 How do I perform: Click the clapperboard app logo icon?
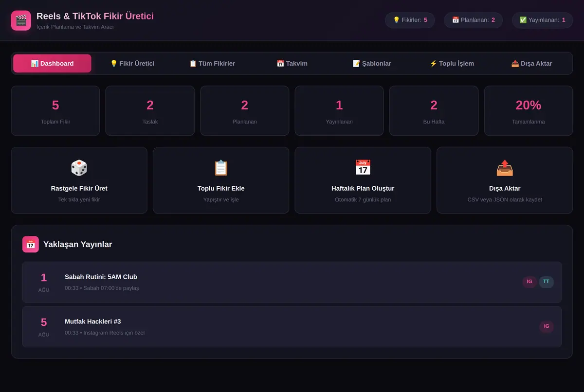click(21, 20)
